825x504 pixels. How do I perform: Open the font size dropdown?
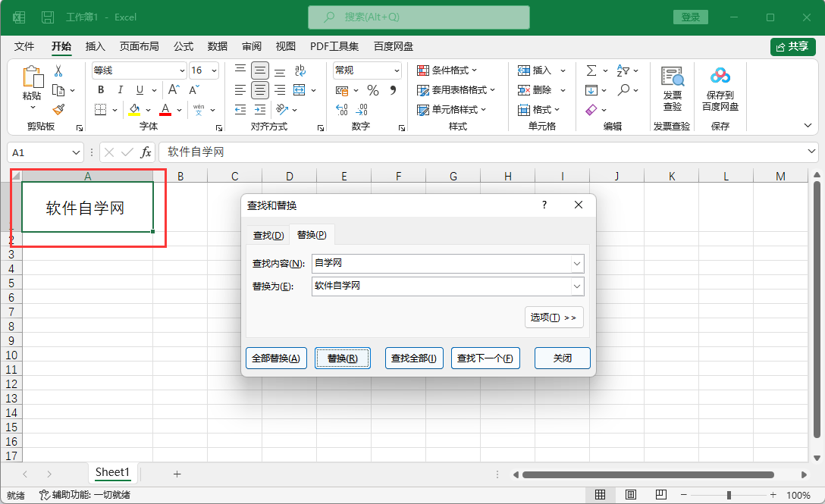coord(213,70)
